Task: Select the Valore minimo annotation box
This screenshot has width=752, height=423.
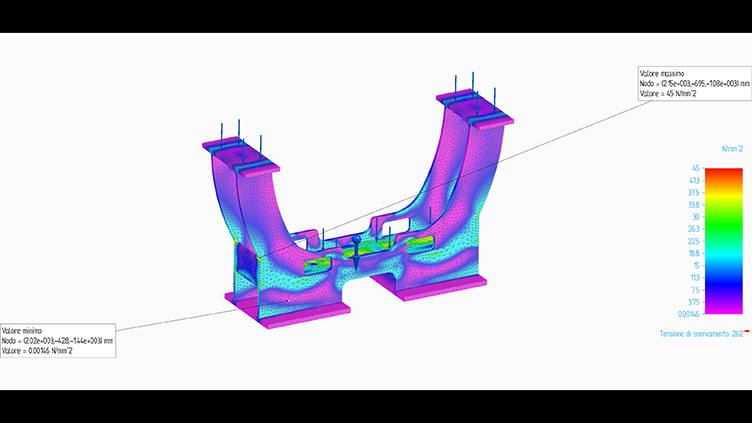Action: tap(57, 341)
